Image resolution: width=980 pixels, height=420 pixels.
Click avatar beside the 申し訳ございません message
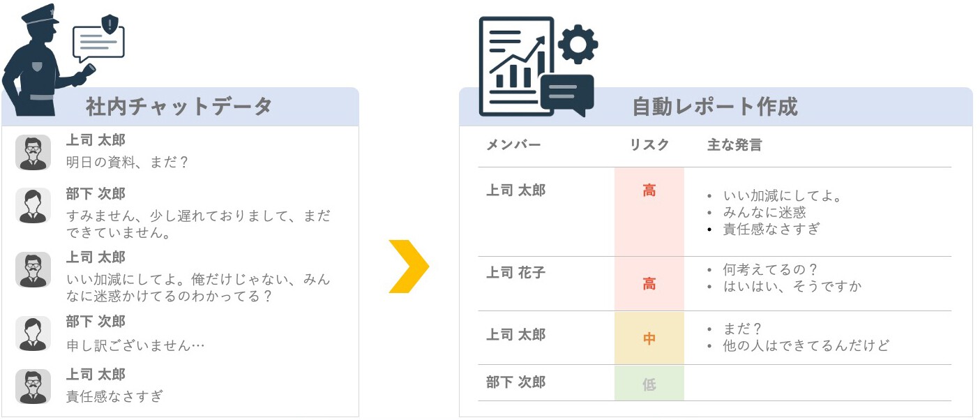pos(33,333)
